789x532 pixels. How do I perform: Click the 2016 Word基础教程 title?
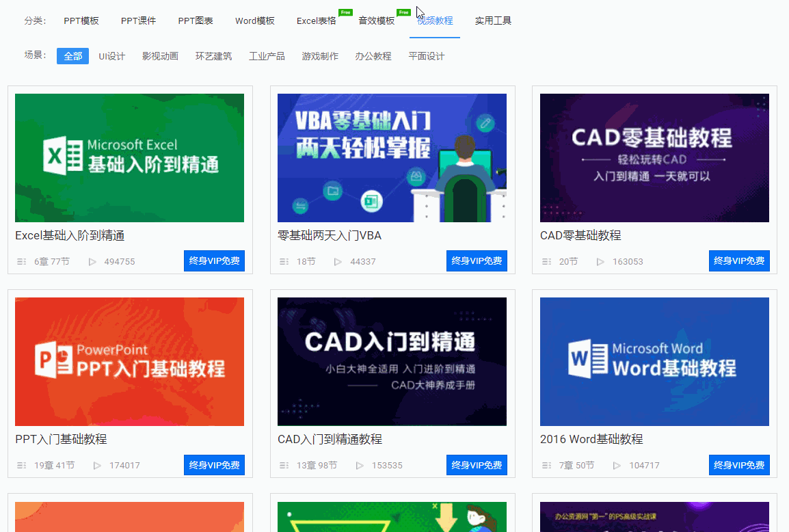click(592, 440)
